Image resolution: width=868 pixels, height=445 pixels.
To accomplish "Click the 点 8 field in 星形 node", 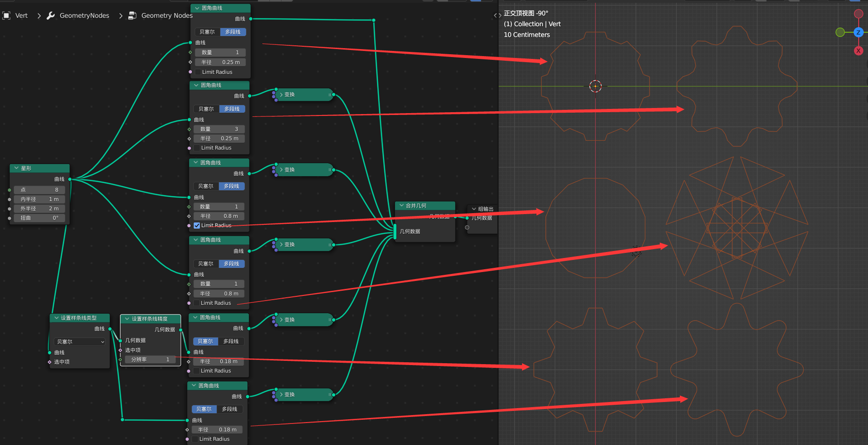I will pos(40,190).
